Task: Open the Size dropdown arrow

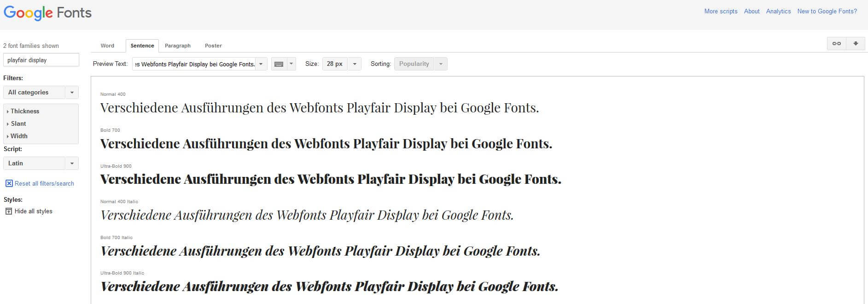Action: coord(355,64)
